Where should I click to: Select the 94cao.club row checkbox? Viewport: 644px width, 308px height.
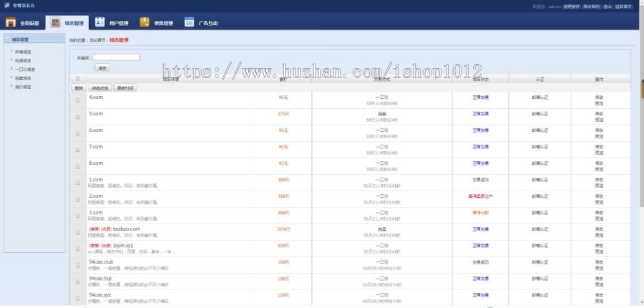pyautogui.click(x=78, y=265)
